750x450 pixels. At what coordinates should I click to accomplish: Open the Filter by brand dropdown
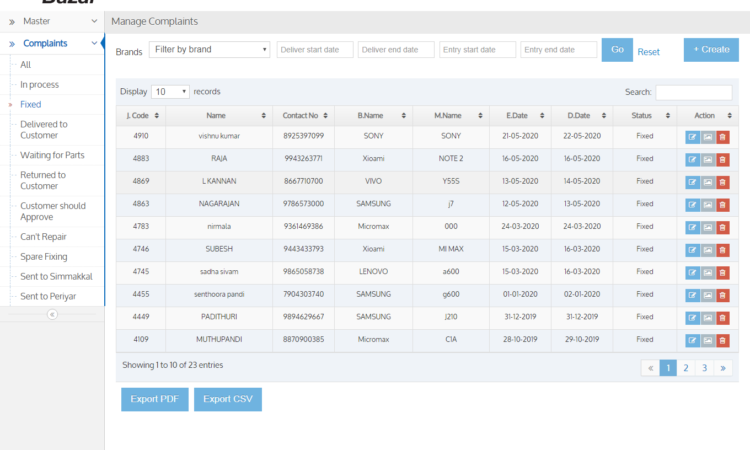click(210, 50)
